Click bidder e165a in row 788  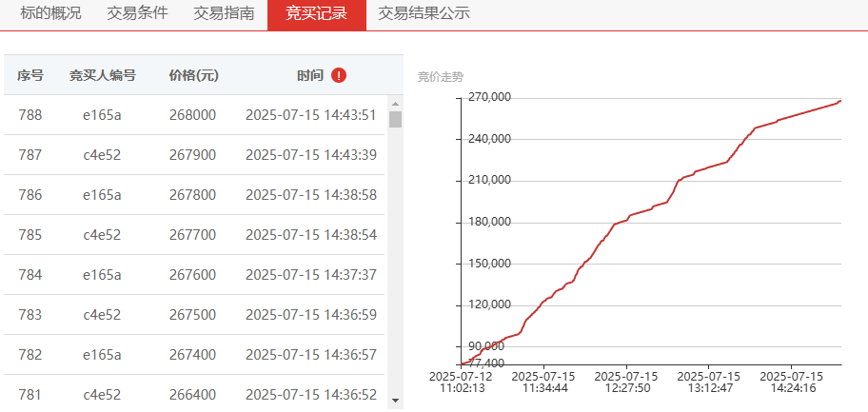tap(102, 115)
